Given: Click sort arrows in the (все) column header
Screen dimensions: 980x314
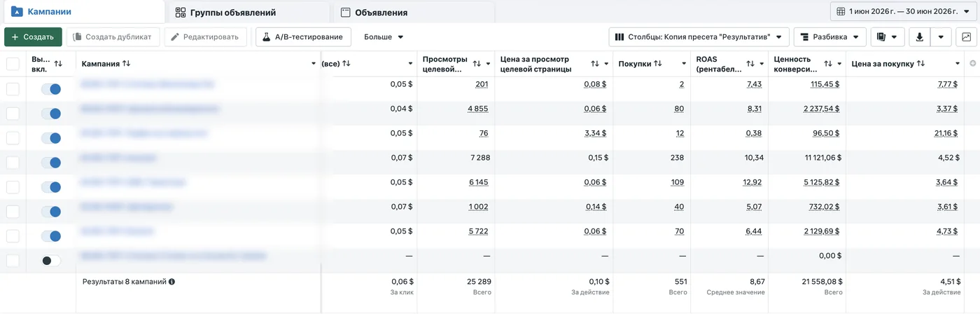Looking at the screenshot, I should coord(346,64).
